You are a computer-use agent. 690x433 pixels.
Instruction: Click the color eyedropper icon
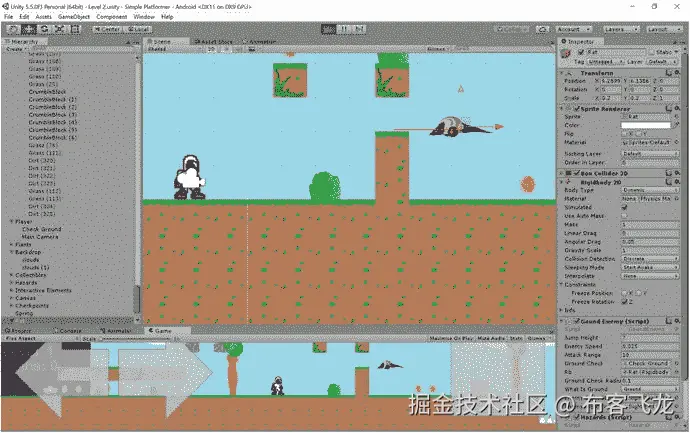(x=676, y=125)
